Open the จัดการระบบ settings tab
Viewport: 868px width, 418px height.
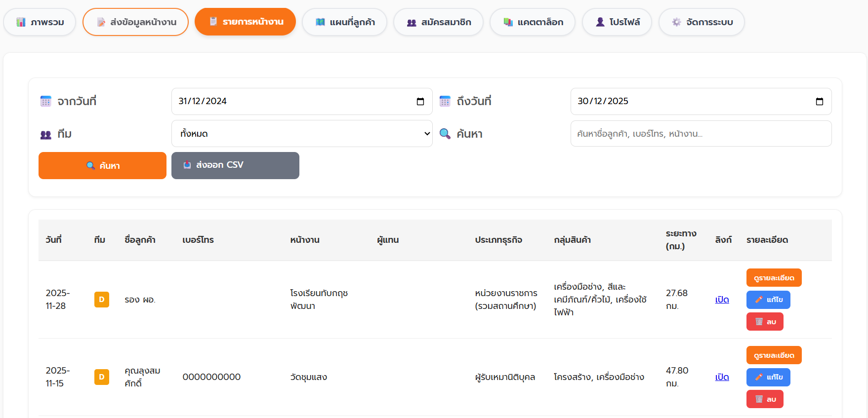point(702,22)
